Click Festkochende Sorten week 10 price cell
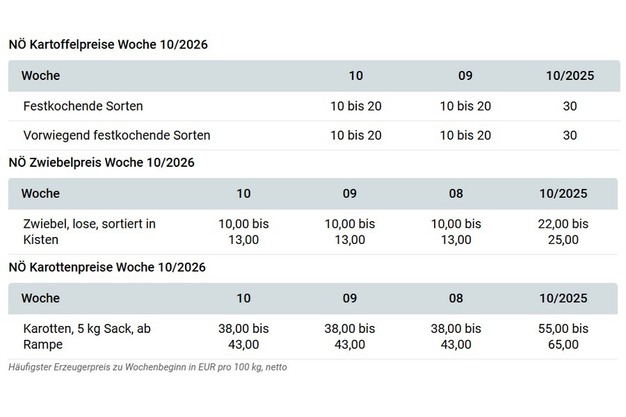The height and width of the screenshot is (417, 626). click(356, 106)
